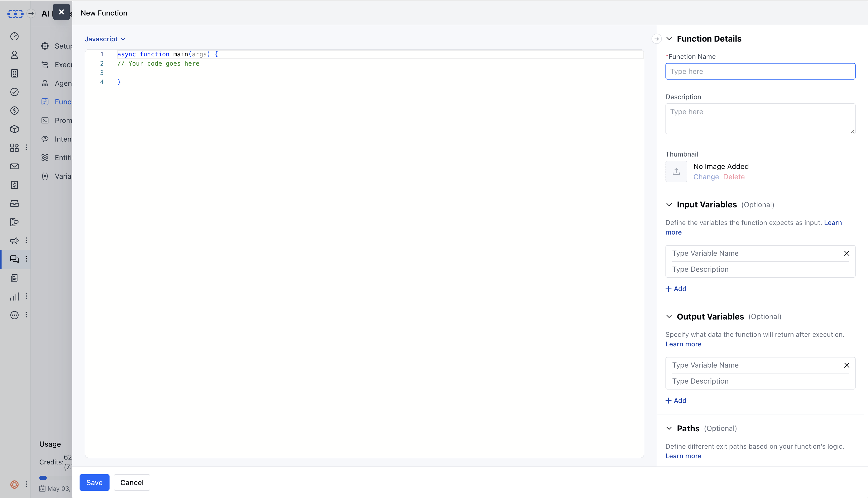Open the invoice dollar document icon

14,185
